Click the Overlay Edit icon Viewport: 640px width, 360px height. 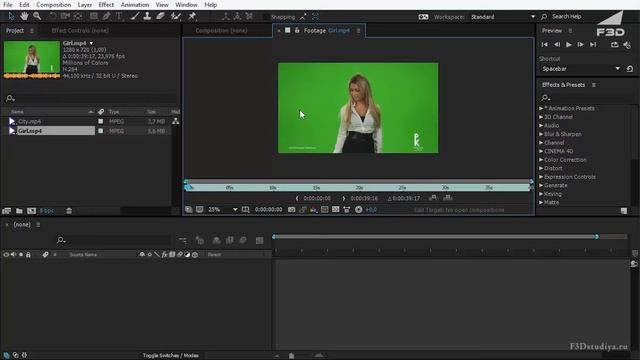pyautogui.click(x=448, y=198)
